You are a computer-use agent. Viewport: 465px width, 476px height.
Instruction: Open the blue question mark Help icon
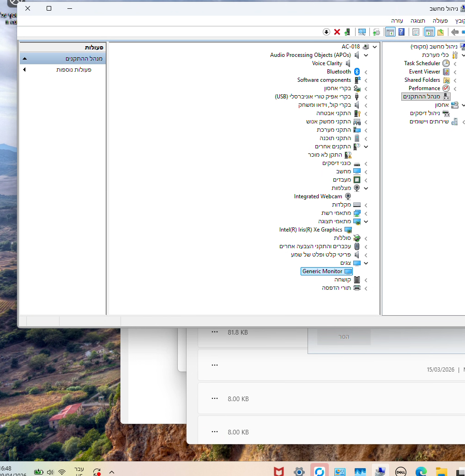click(x=401, y=32)
